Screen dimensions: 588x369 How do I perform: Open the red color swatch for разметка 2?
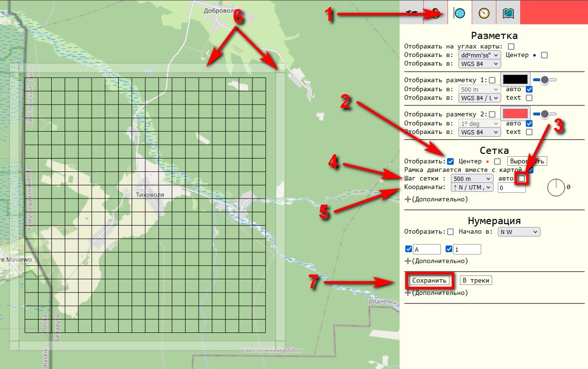pos(515,114)
